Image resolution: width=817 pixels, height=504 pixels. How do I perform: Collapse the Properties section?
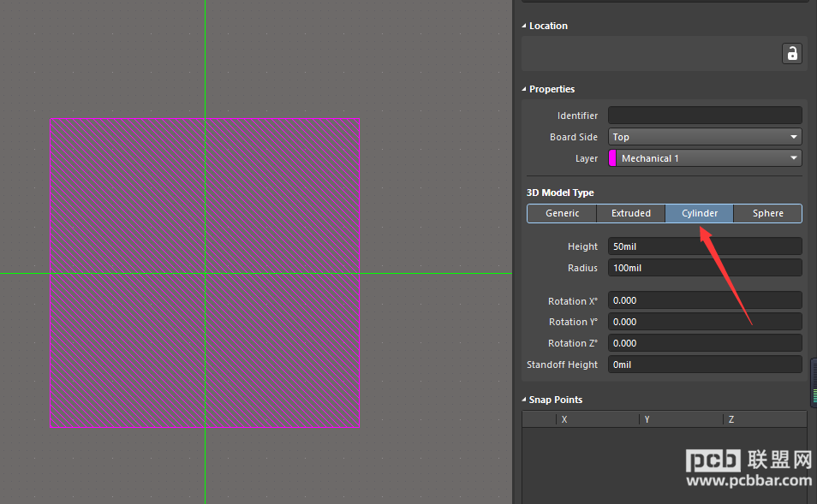[524, 89]
